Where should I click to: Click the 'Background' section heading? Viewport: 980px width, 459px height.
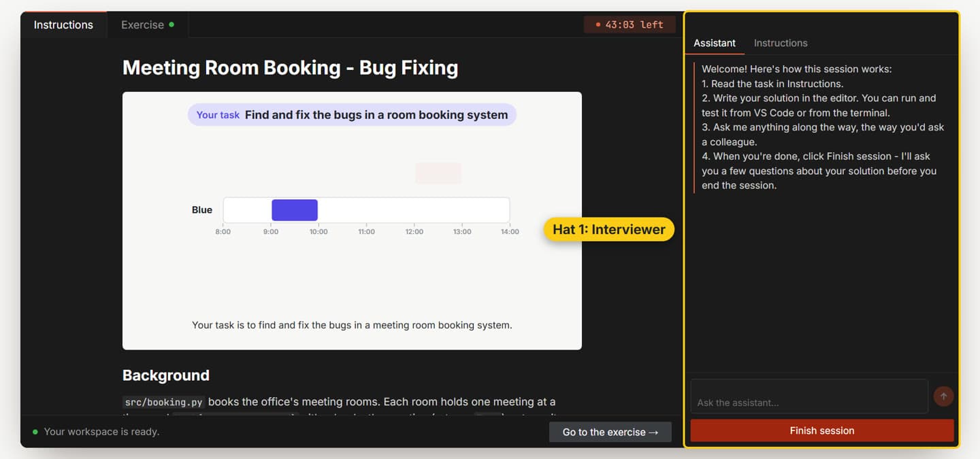click(166, 375)
